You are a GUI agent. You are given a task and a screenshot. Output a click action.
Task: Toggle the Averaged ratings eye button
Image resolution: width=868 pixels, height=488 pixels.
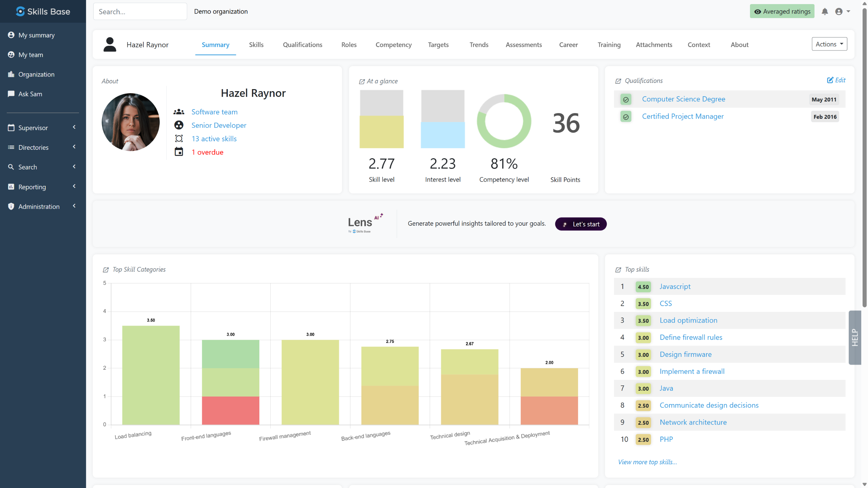(782, 12)
